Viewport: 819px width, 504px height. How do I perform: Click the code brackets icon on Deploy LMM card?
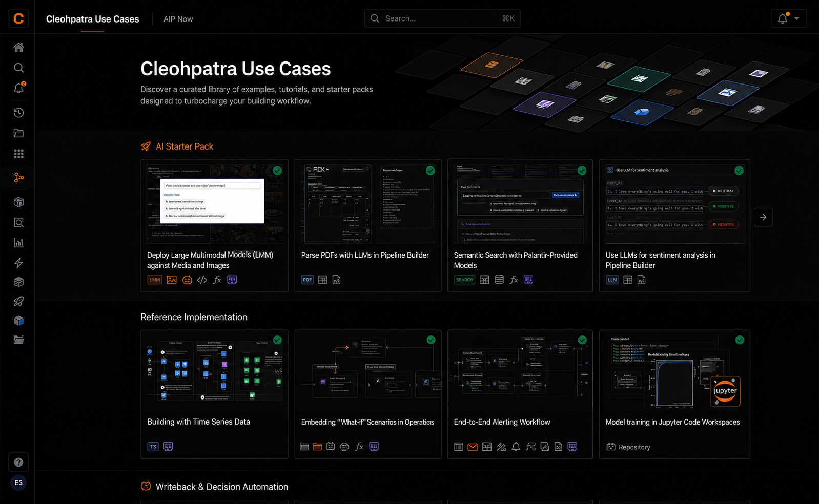pos(202,280)
